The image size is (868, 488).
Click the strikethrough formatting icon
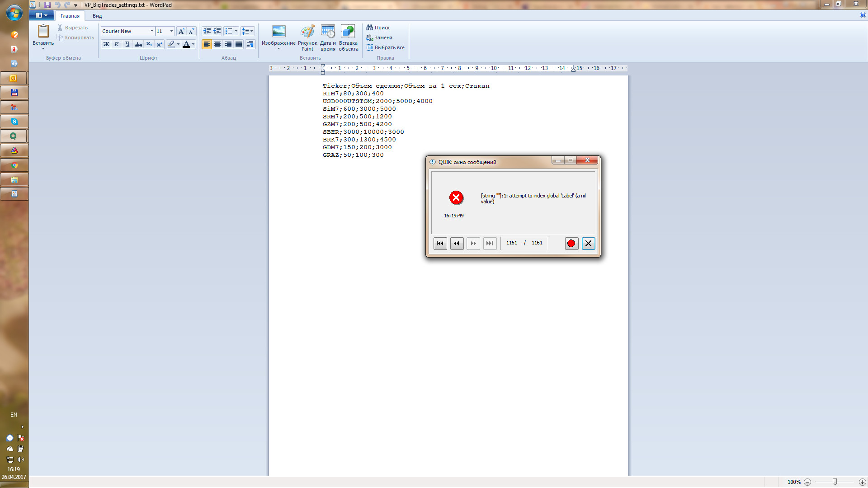point(138,44)
